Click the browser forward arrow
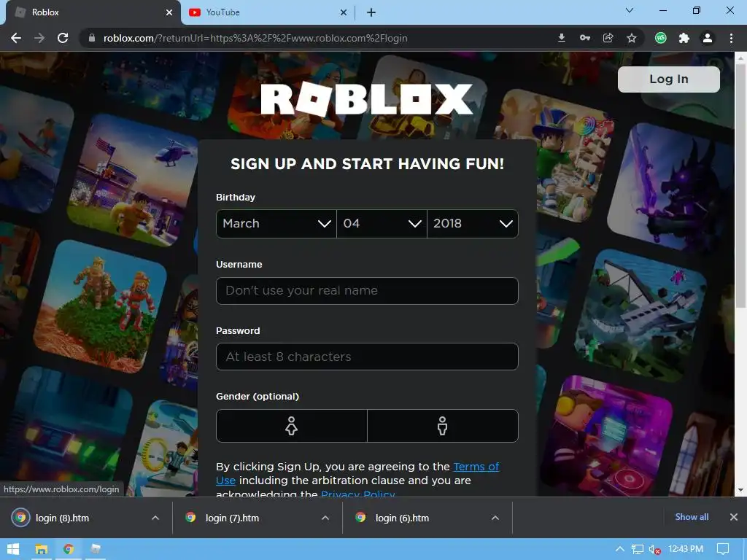The image size is (747, 560). (x=39, y=38)
